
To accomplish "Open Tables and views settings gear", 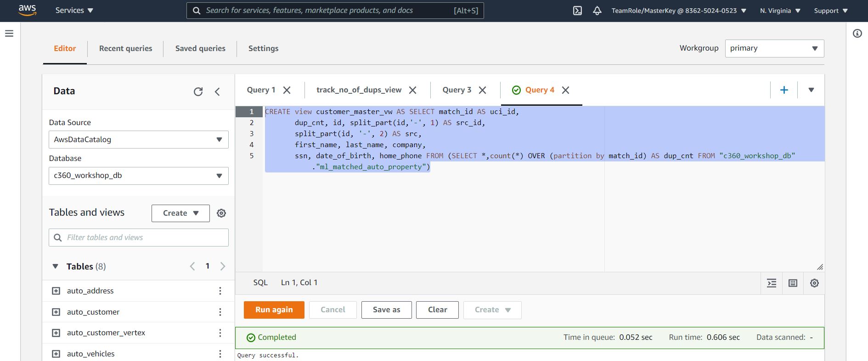I will point(221,213).
